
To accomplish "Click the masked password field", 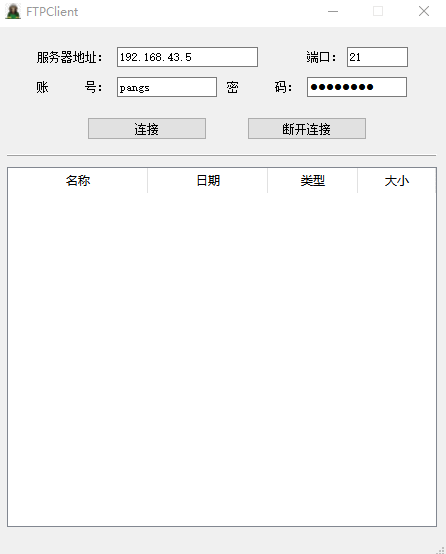I will tap(357, 87).
